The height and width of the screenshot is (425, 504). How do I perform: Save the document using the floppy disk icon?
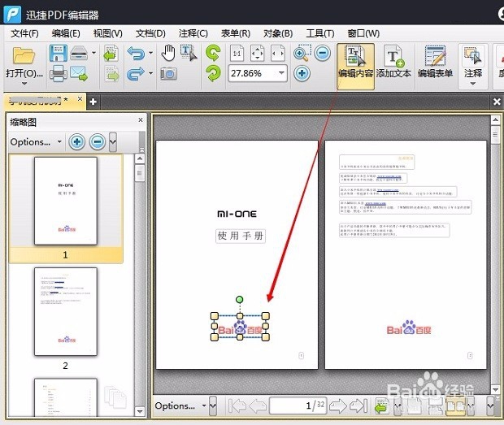pyautogui.click(x=59, y=53)
